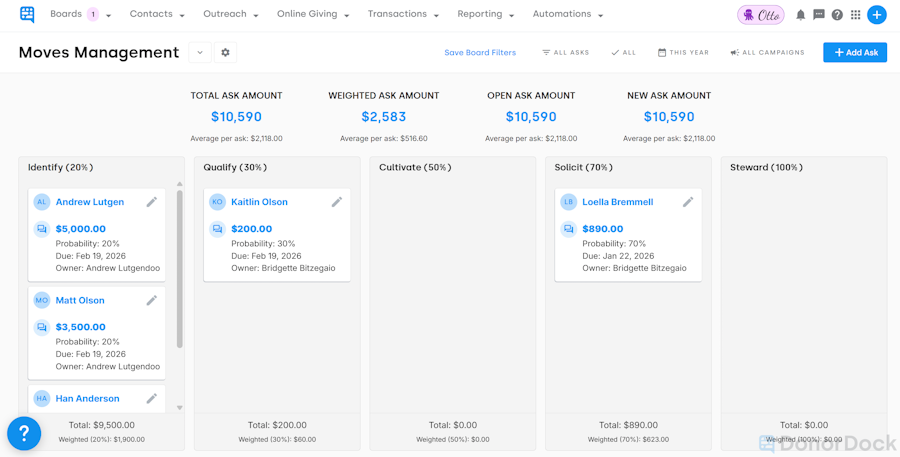This screenshot has height=457, width=900.
Task: Click the Total: $9,500.00 footer
Action: click(x=102, y=425)
